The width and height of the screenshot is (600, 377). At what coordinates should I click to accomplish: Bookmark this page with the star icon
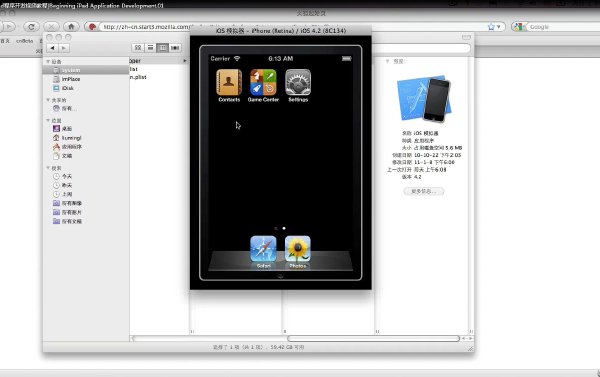491,27
